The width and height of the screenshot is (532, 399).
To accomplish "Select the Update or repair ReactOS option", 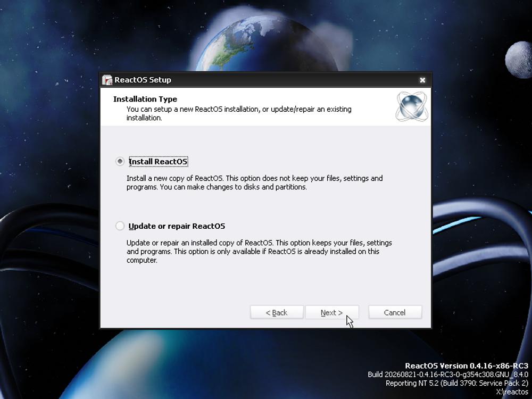I will tap(120, 226).
